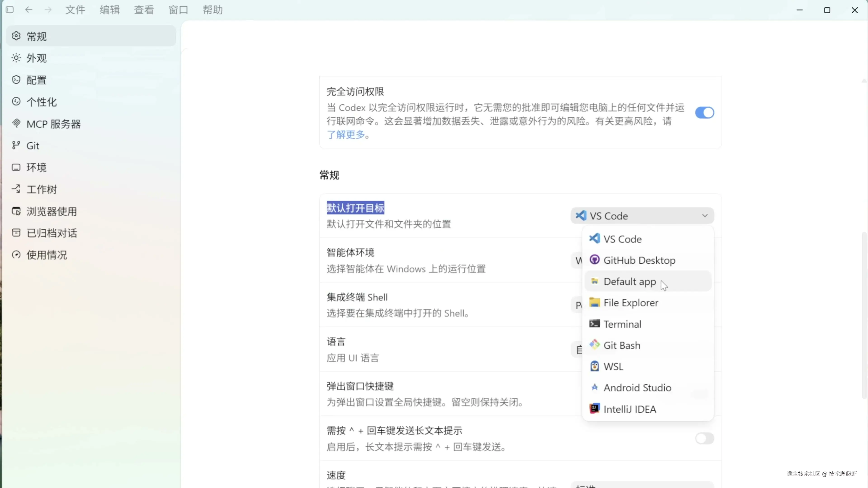The height and width of the screenshot is (488, 868).
Task: Open the 帮助 menu
Action: [212, 10]
